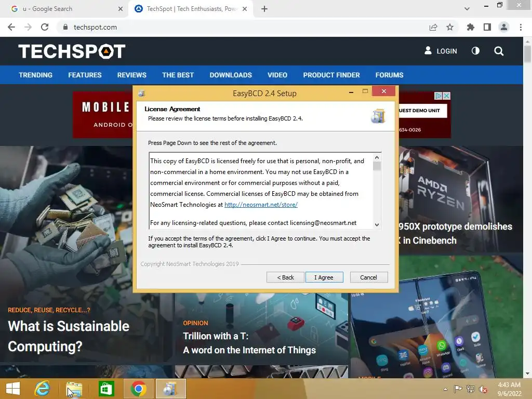Focus the address bar techspot.com

(95, 27)
